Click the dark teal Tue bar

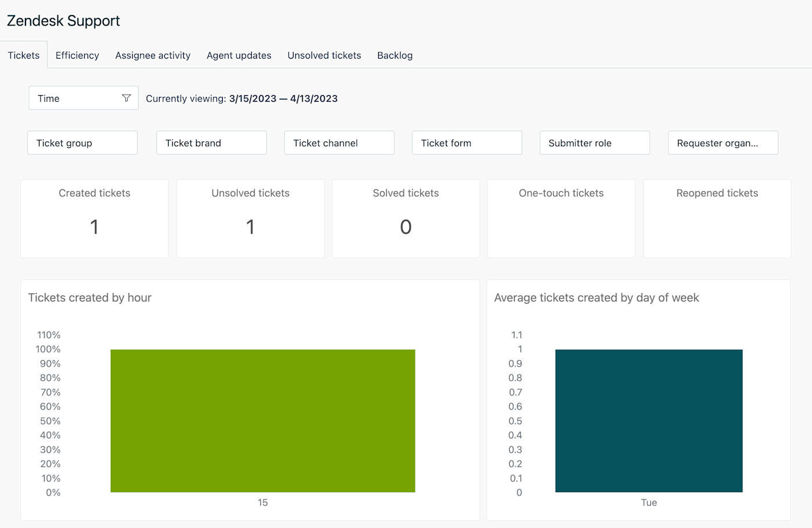[649, 421]
